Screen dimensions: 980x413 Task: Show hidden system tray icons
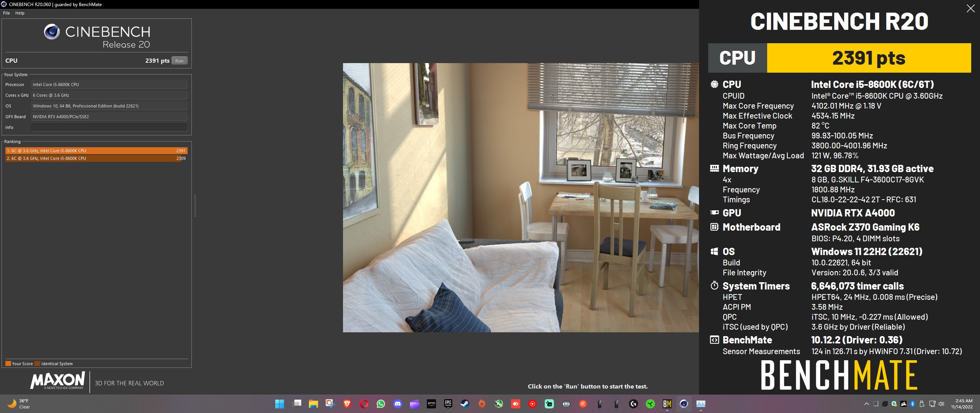pos(866,404)
